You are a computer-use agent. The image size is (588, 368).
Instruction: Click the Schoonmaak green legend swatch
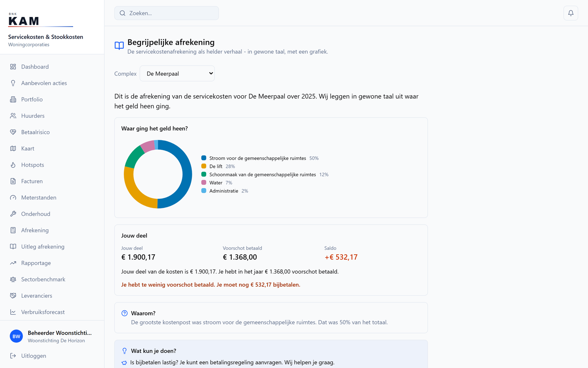(204, 174)
